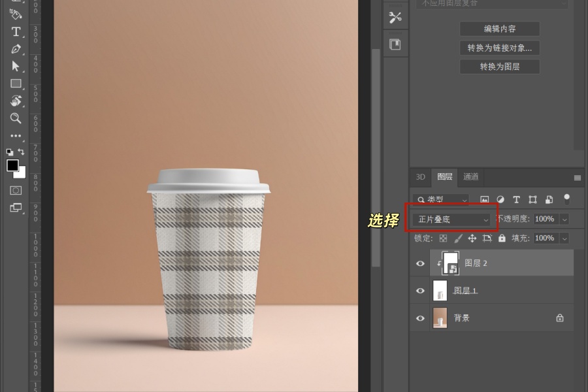Click the 背景 layer name
Screen dimensions: 588x392
click(x=462, y=318)
